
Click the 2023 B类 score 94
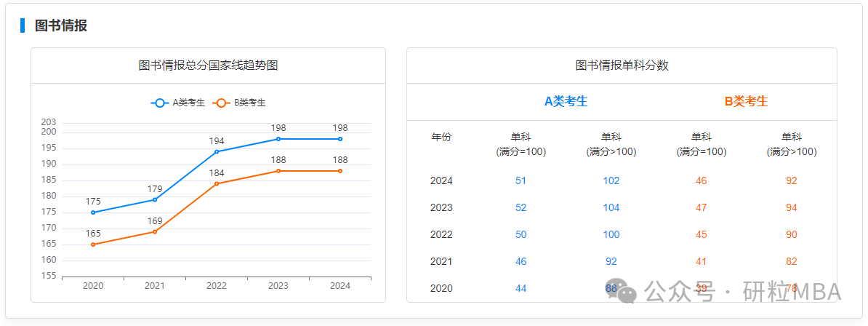pyautogui.click(x=792, y=208)
